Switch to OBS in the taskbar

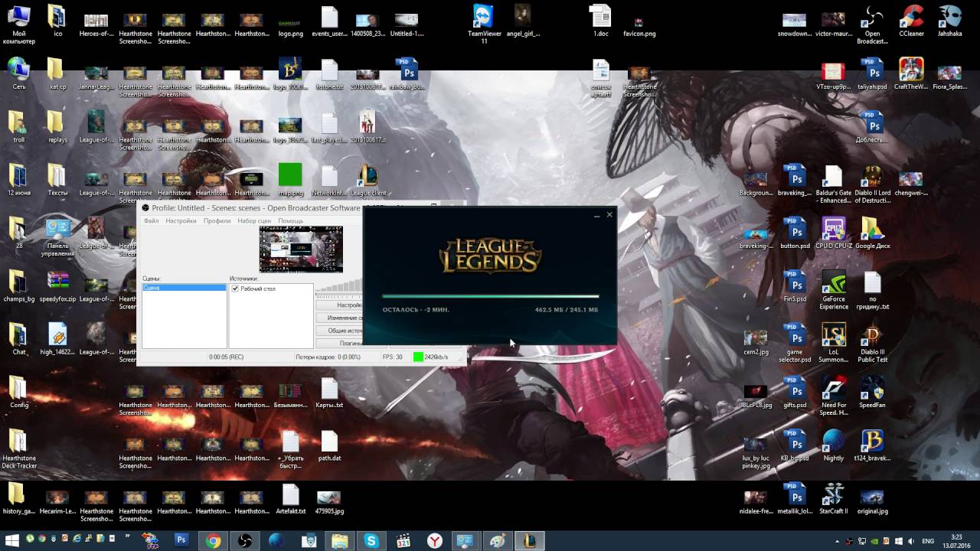click(245, 540)
